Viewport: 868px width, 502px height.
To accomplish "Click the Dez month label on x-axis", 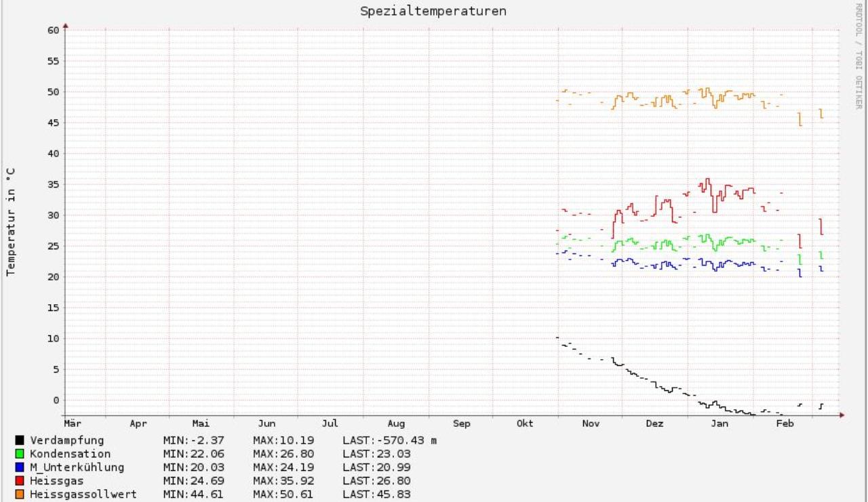I will (654, 423).
